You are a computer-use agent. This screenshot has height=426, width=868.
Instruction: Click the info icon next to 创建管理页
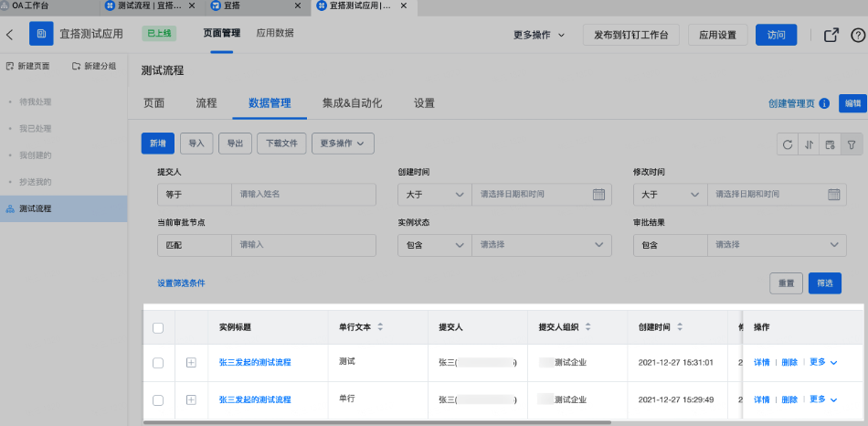pyautogui.click(x=824, y=103)
